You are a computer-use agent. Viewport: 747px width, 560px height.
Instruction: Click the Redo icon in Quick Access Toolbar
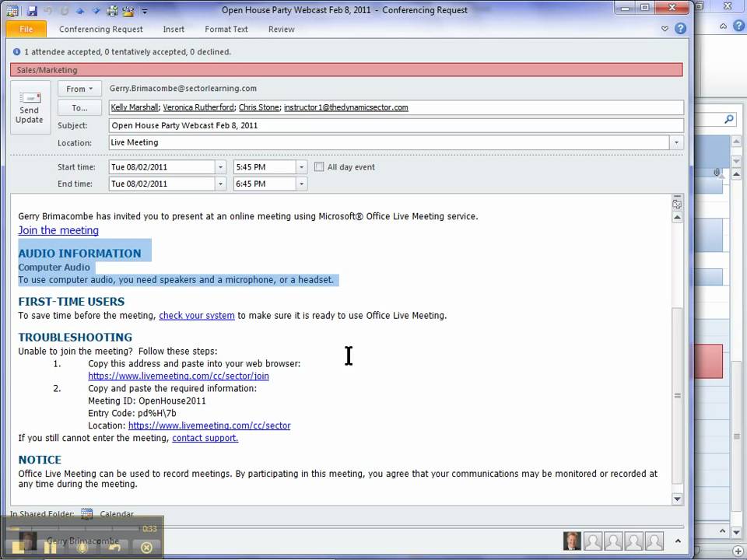(64, 10)
